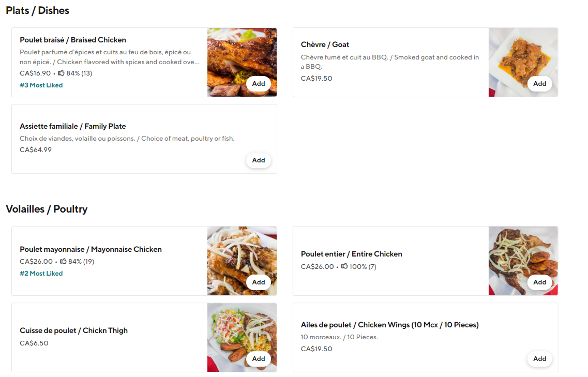The height and width of the screenshot is (377, 588).
Task: Add Cuisse de poulet / Chickn Thigh
Action: point(259,359)
